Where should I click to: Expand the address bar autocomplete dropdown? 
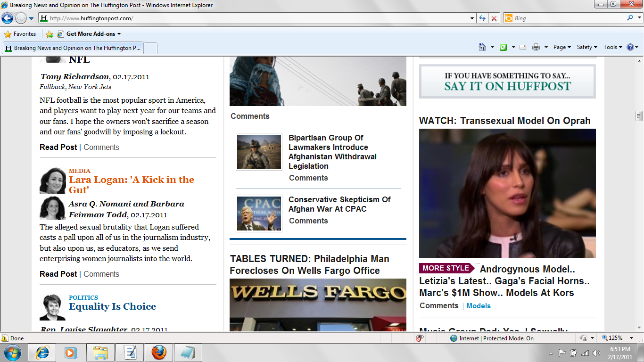pos(472,18)
